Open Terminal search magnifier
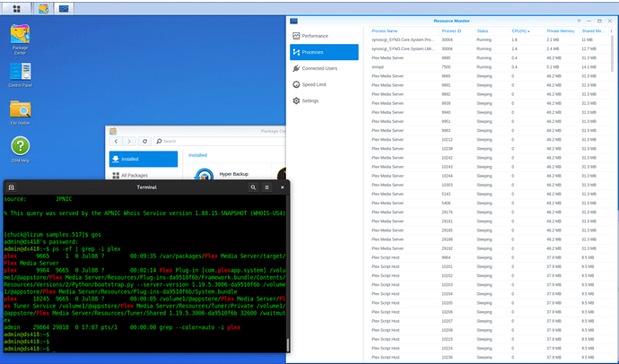The image size is (619, 364). 253,187
